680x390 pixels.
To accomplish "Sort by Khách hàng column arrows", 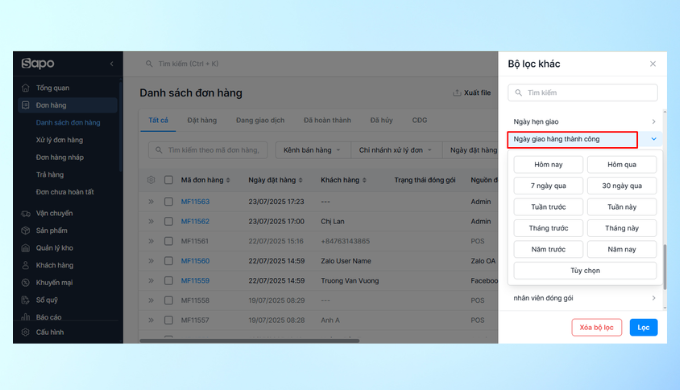I will [x=364, y=180].
